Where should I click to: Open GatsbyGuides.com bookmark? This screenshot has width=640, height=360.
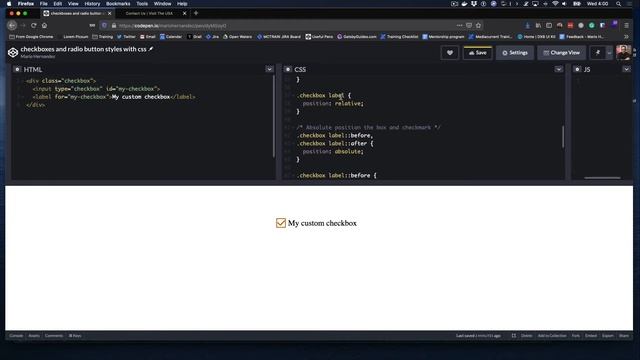tap(356, 37)
